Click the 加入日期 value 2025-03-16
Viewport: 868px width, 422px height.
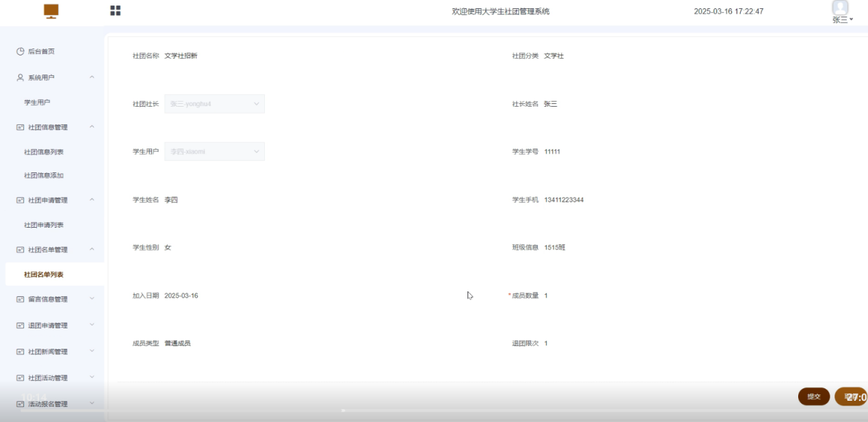coord(181,295)
